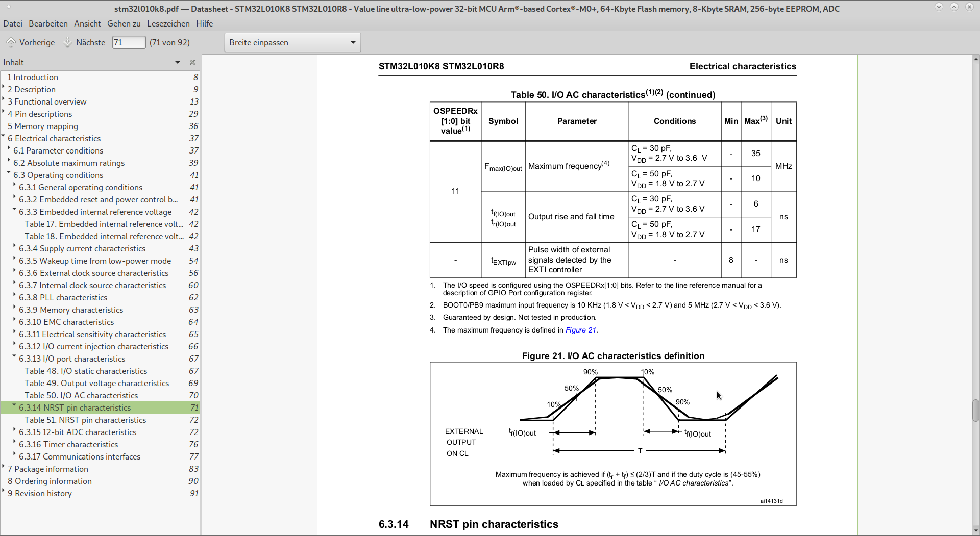Click the document vertical scrollbar thumb
This screenshot has width=980, height=536.
click(975, 411)
